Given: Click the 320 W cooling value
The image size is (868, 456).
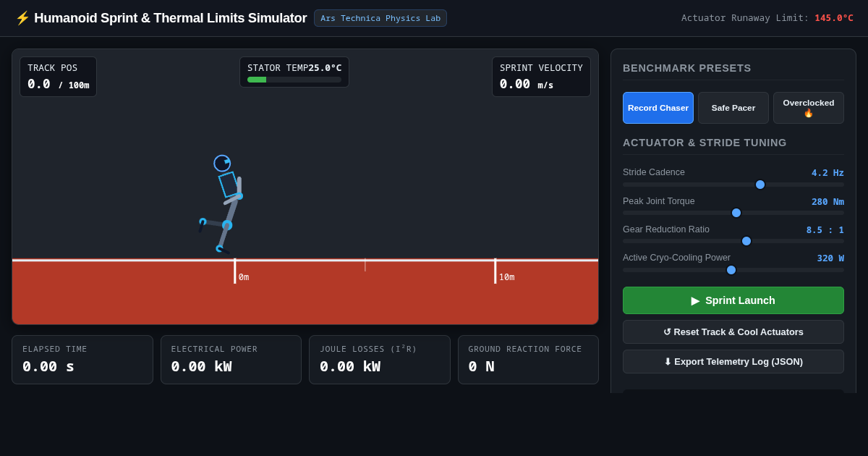Looking at the screenshot, I should point(830,258).
